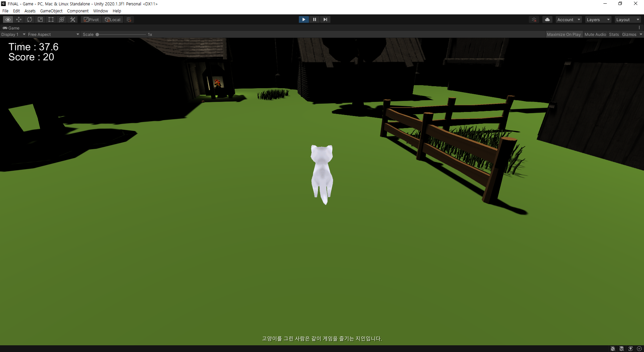Select the Move tool
644x352 pixels.
(18, 19)
